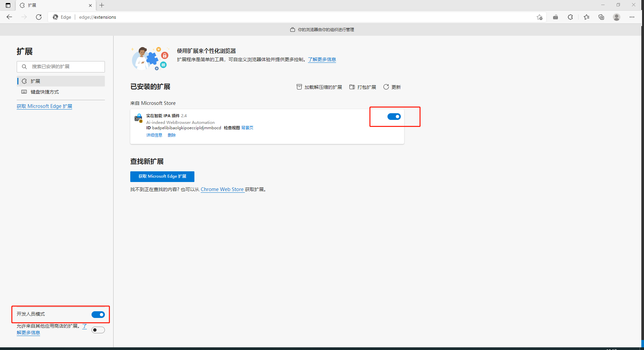Open 详细信息 for the IPA plugin

pos(154,135)
